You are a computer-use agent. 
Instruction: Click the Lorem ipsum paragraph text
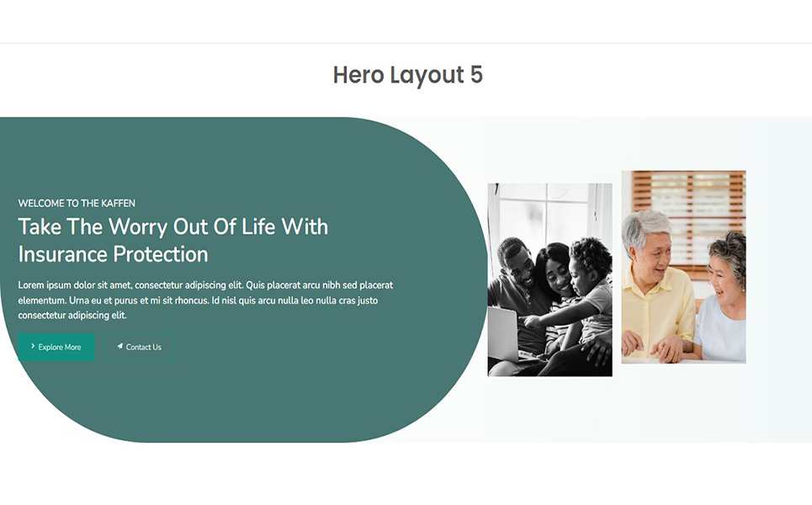point(205,300)
